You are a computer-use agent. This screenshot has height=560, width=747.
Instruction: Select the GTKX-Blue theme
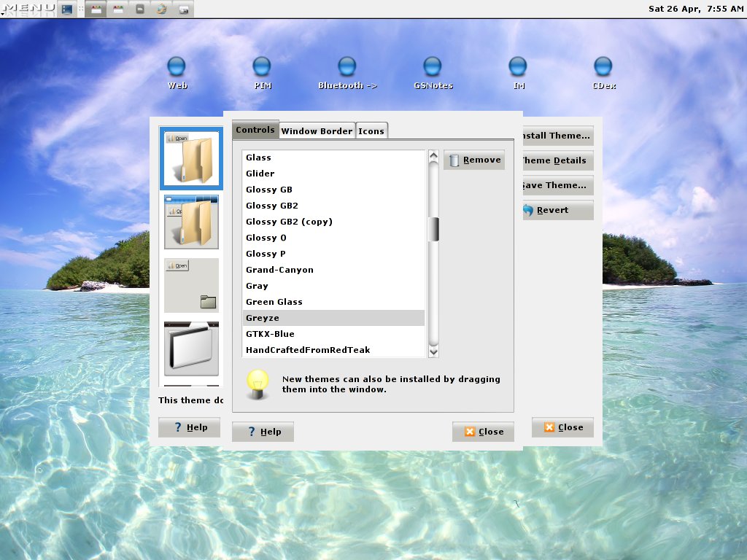pyautogui.click(x=333, y=334)
